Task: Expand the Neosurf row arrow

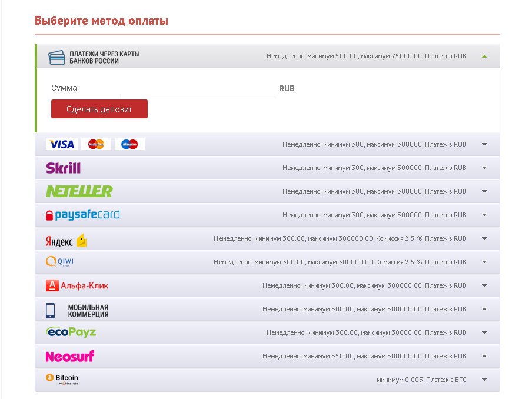Action: point(484,356)
